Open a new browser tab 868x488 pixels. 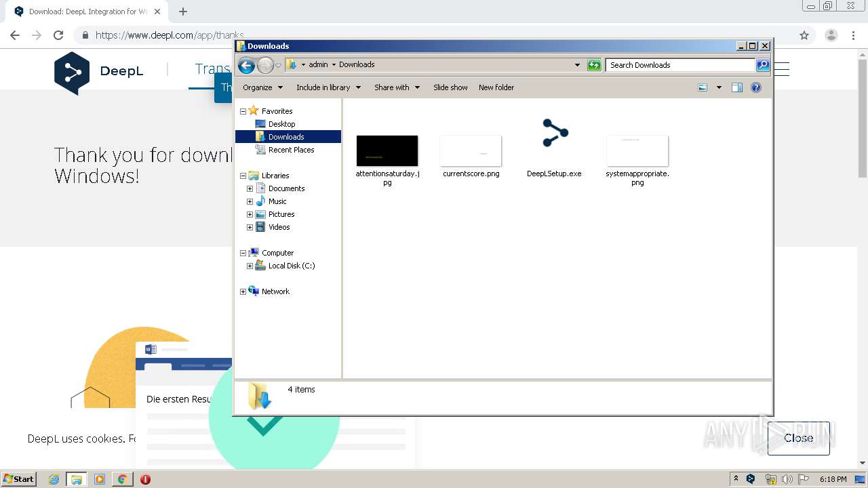pyautogui.click(x=183, y=12)
